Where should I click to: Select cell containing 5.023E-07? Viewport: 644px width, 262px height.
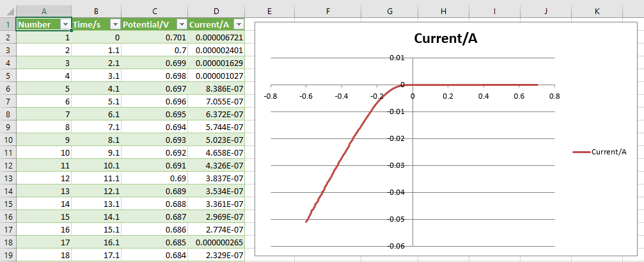pyautogui.click(x=216, y=140)
